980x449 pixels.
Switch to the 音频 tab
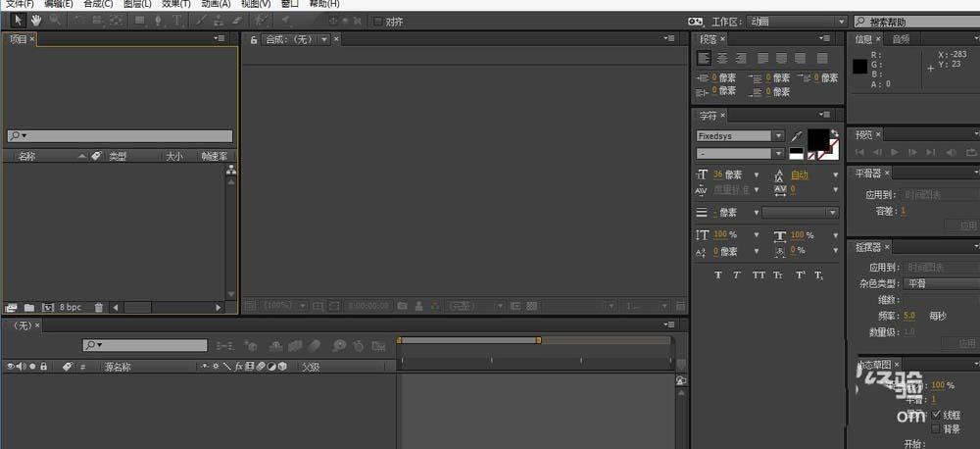click(x=901, y=39)
